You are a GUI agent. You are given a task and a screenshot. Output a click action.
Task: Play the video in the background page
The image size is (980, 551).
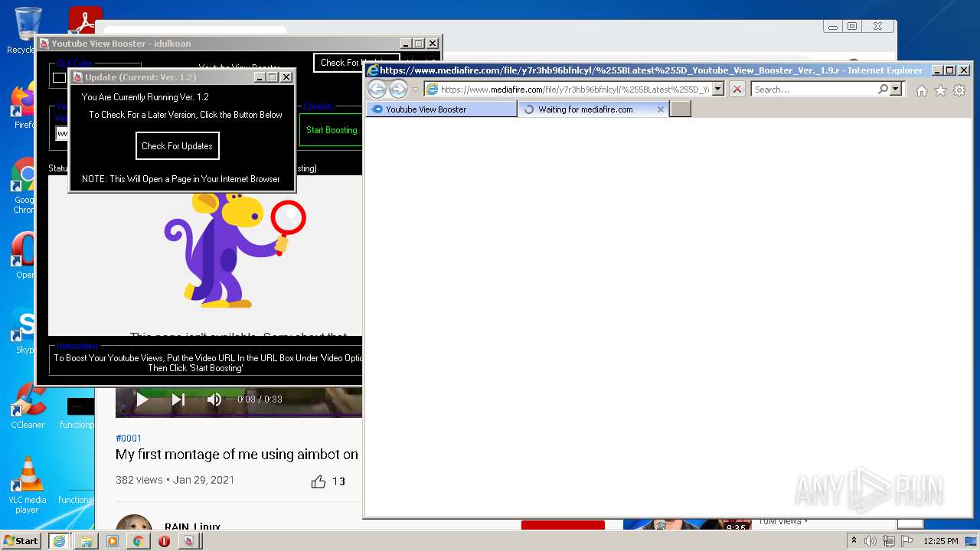pyautogui.click(x=142, y=399)
